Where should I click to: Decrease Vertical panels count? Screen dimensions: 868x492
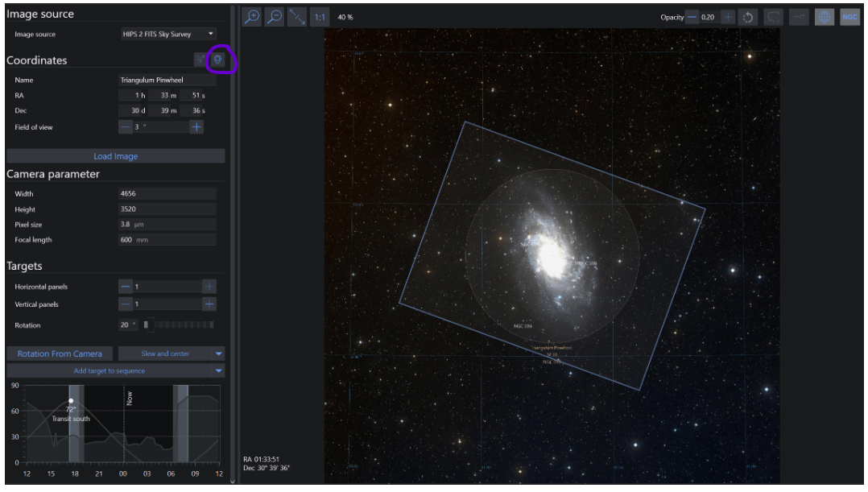(x=126, y=304)
